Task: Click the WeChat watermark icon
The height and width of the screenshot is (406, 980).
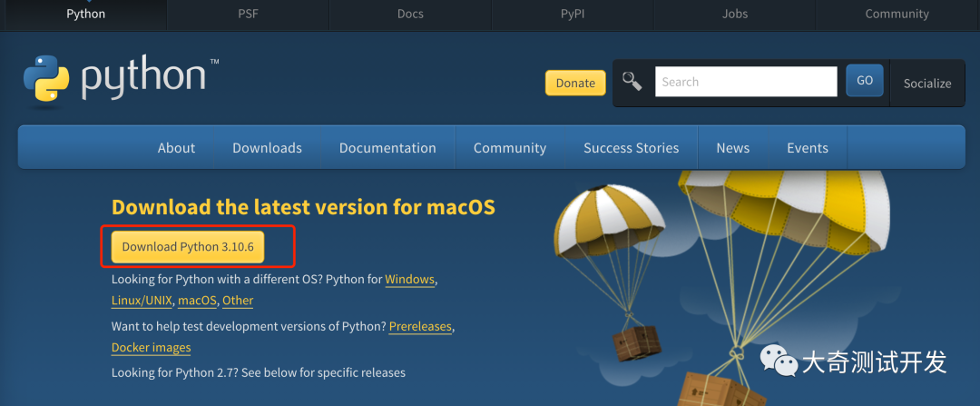Action: click(x=779, y=361)
